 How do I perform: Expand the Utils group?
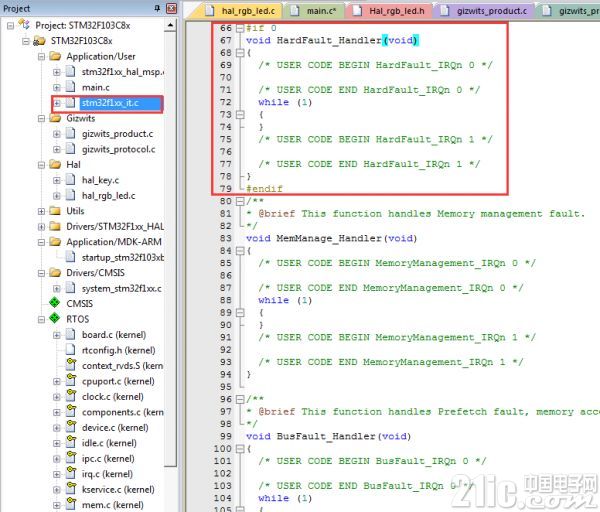click(x=41, y=211)
